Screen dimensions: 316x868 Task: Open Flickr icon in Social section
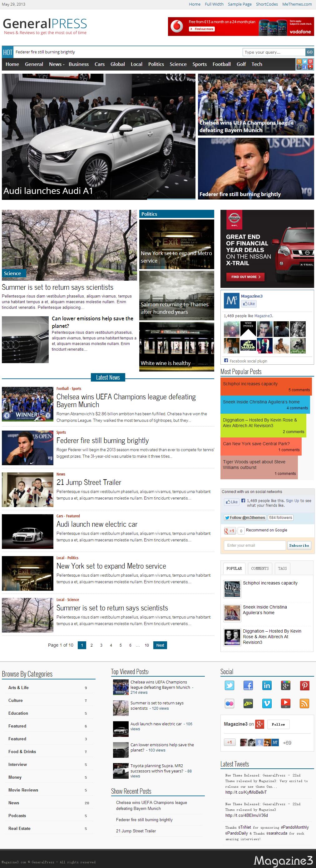click(x=230, y=703)
